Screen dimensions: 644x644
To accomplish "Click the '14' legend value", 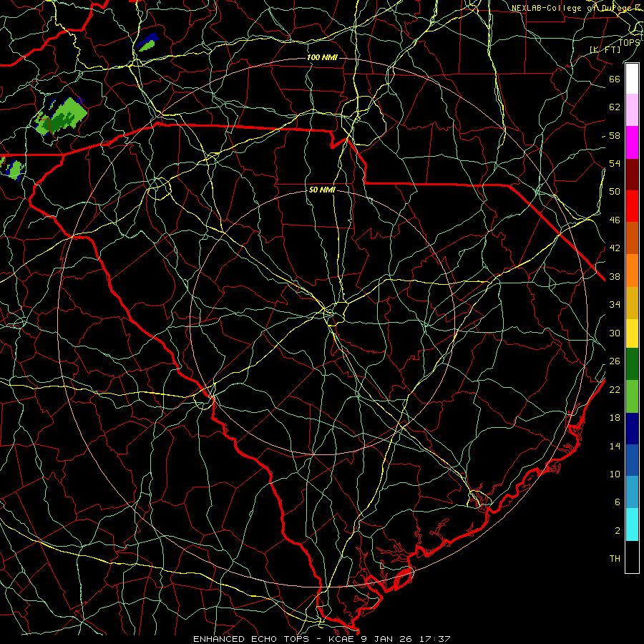I will (x=615, y=446).
